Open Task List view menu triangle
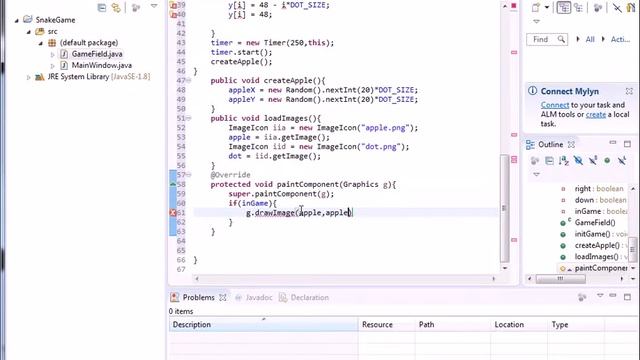This screenshot has width=640, height=360. tap(536, 21)
